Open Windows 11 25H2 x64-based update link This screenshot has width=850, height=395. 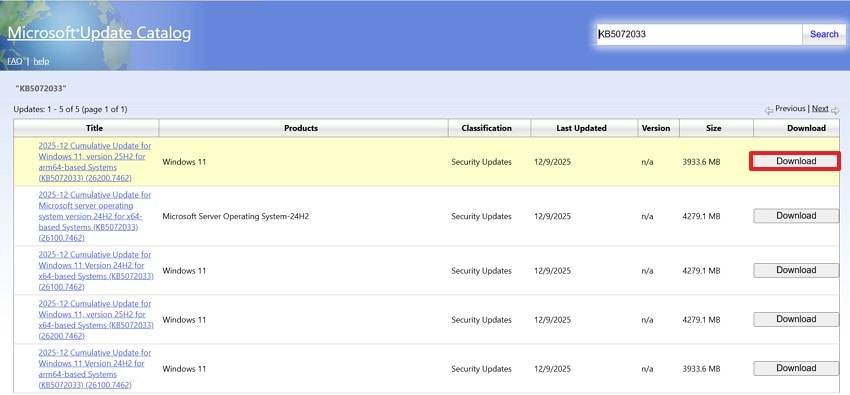96,320
